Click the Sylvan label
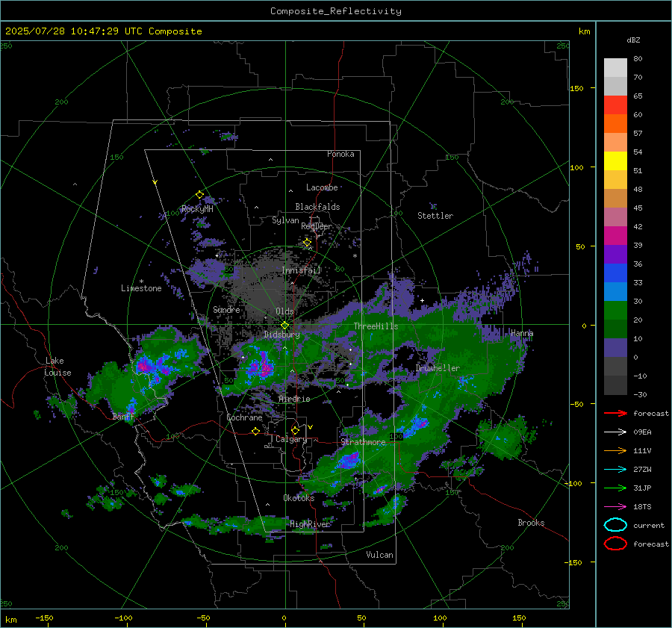Viewport: 672px width, 628px height. click(x=285, y=220)
